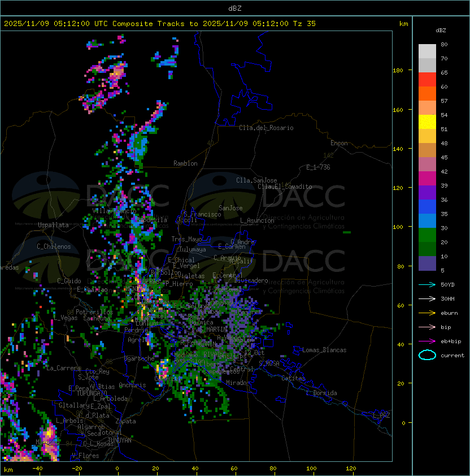Click the 'Catitas' map label

pyautogui.click(x=293, y=379)
